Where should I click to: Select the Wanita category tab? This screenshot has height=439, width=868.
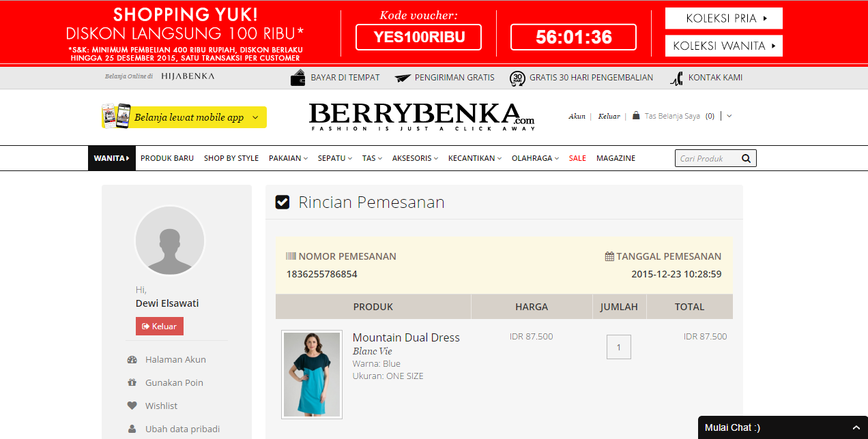112,158
